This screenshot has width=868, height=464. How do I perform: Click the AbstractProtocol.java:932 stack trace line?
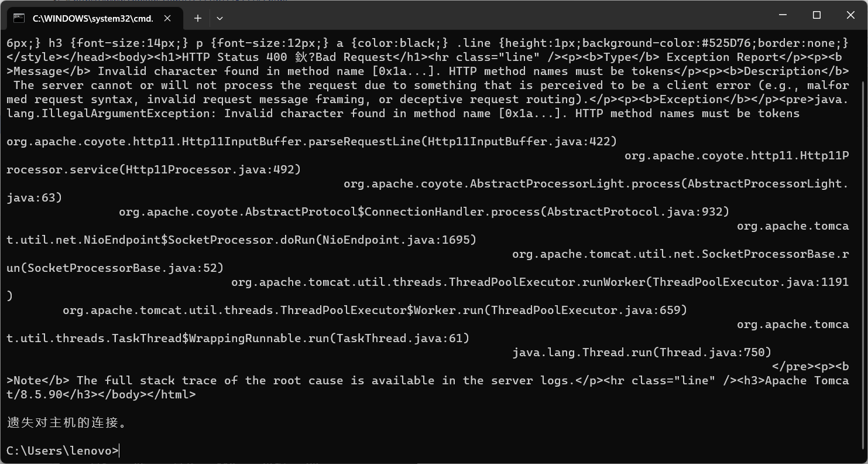click(x=424, y=211)
